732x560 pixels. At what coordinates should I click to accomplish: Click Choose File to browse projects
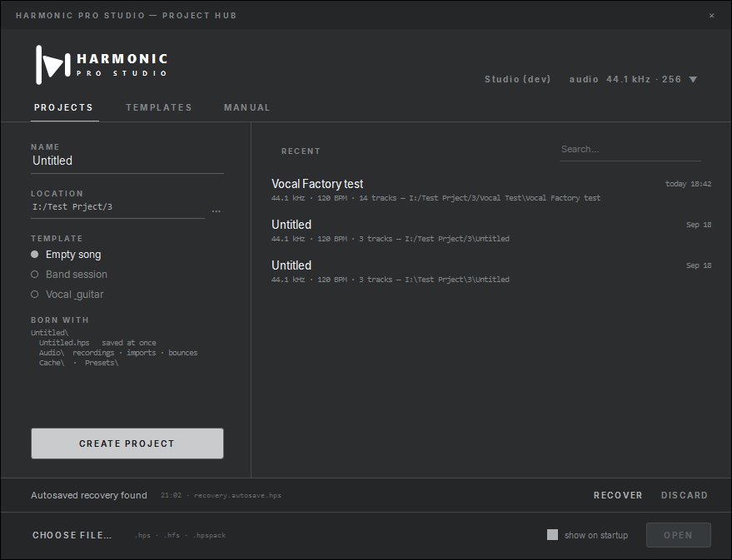72,535
